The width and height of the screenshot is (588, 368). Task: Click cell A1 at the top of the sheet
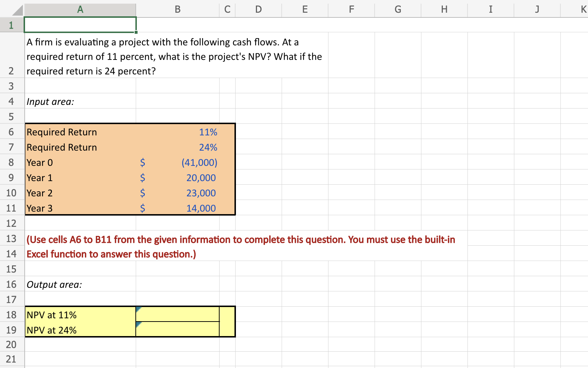[x=80, y=25]
